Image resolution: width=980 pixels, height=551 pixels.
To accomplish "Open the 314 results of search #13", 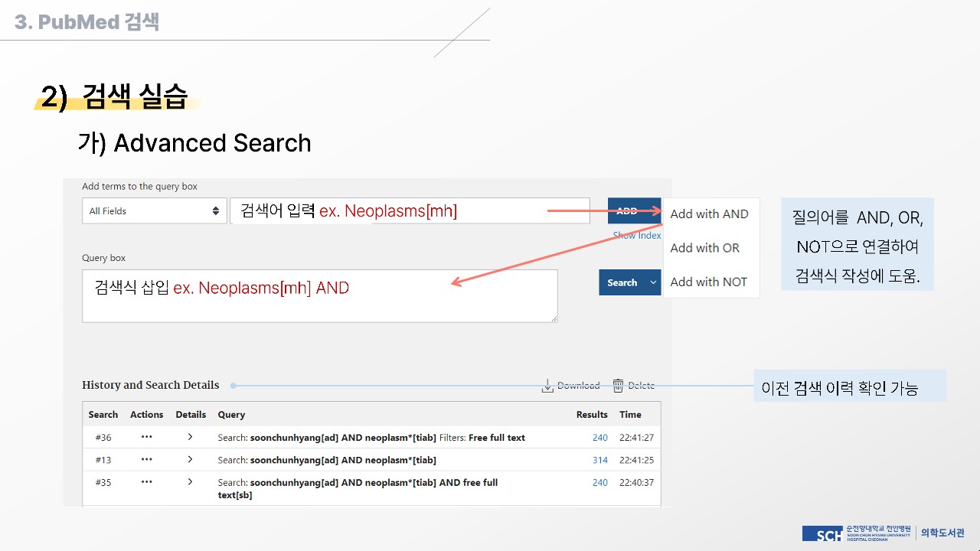I will pos(600,460).
